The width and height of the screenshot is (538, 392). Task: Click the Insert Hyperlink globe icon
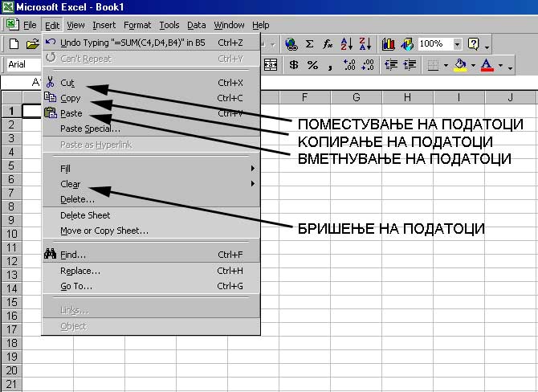tap(291, 44)
